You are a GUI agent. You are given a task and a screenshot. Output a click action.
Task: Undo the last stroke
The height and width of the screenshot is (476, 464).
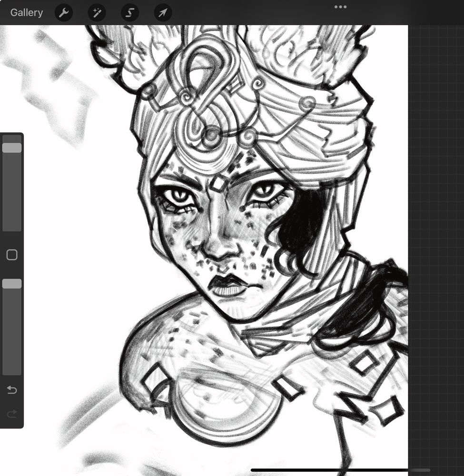(x=12, y=389)
